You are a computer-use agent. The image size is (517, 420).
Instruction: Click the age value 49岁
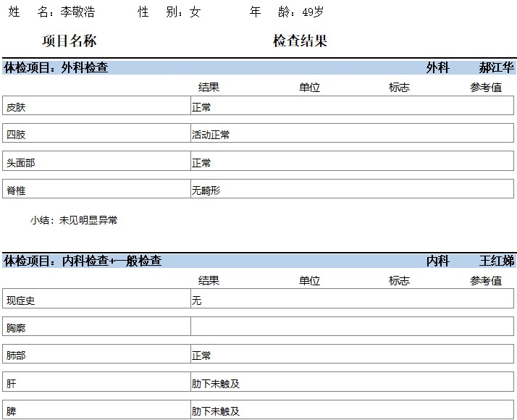[x=313, y=12]
